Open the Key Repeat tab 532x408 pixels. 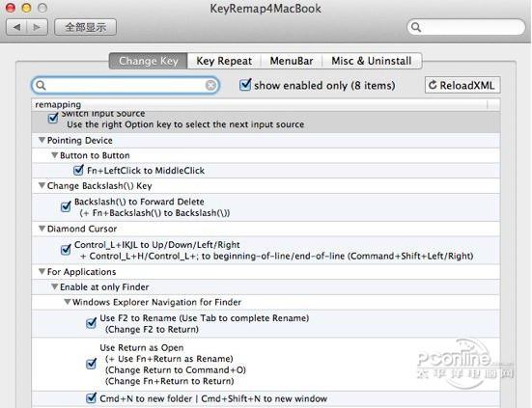coord(224,61)
